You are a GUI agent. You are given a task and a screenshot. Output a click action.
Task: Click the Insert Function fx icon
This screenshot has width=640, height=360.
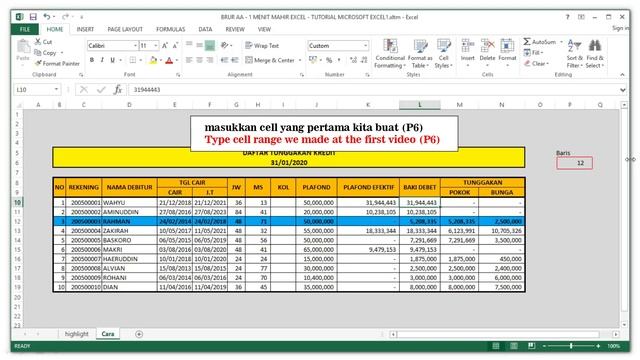point(118,89)
